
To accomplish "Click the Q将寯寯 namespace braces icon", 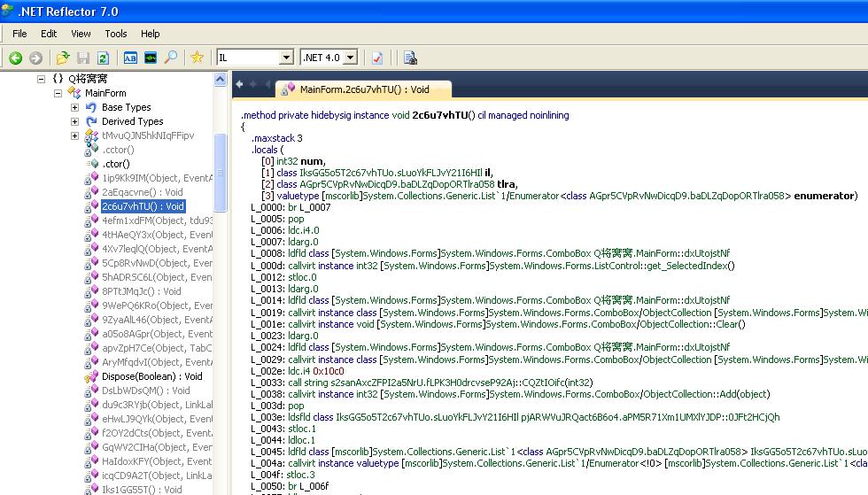I will 58,79.
